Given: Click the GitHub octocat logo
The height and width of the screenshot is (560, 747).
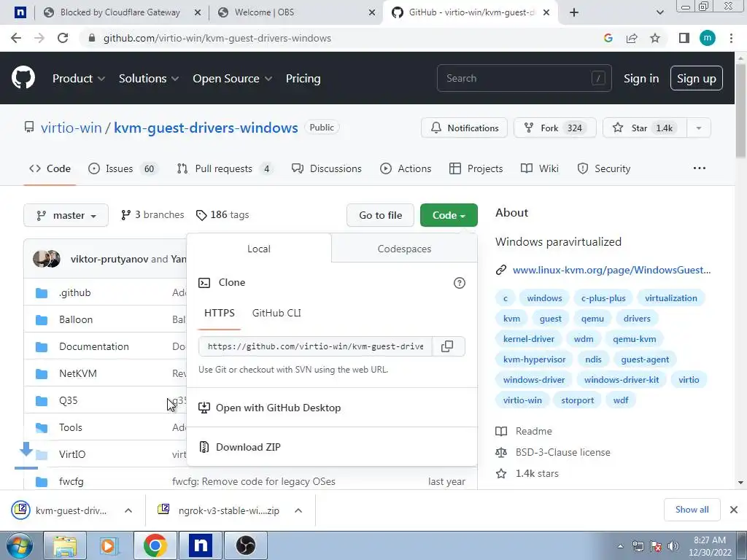Looking at the screenshot, I should pos(23,78).
